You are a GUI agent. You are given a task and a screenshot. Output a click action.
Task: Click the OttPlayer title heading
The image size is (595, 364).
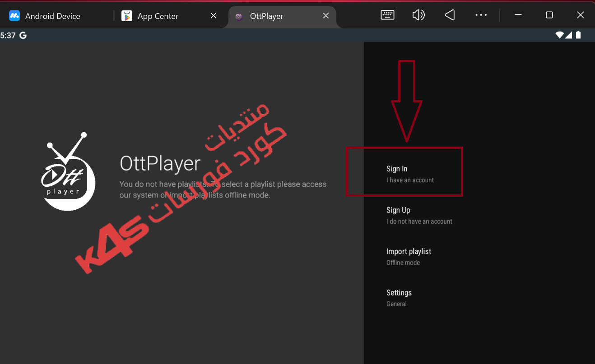coord(160,163)
